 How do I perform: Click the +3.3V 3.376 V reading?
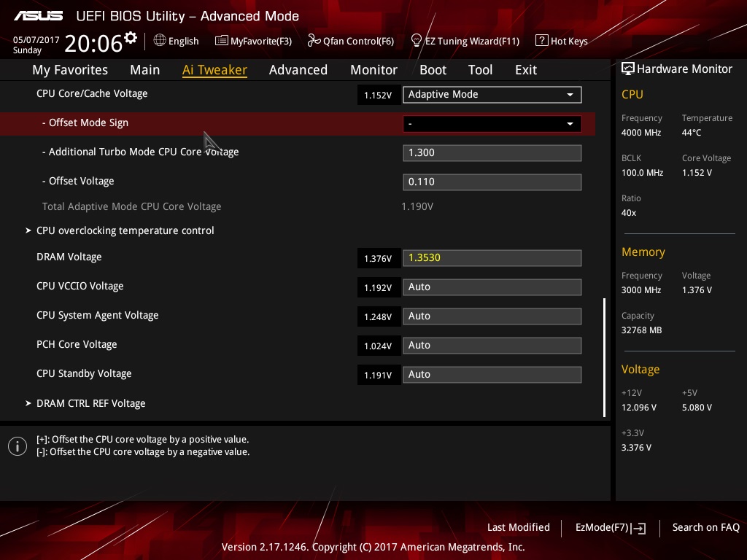636,448
